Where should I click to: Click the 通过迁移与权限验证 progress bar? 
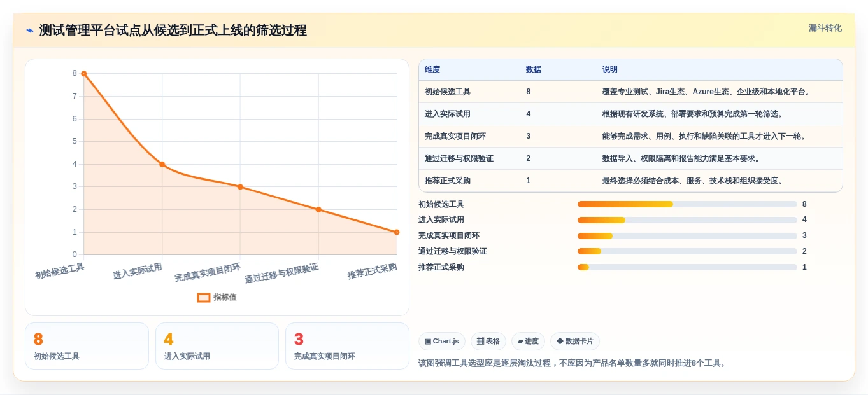click(x=687, y=251)
